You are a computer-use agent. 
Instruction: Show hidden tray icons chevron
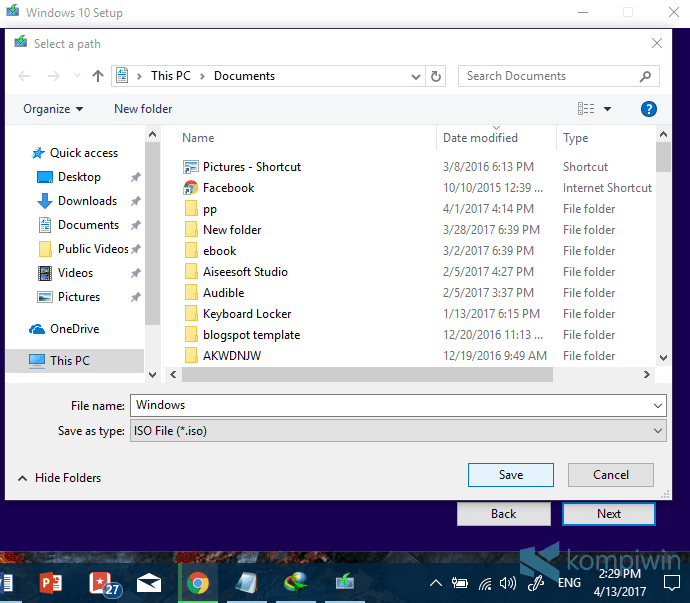coord(436,584)
